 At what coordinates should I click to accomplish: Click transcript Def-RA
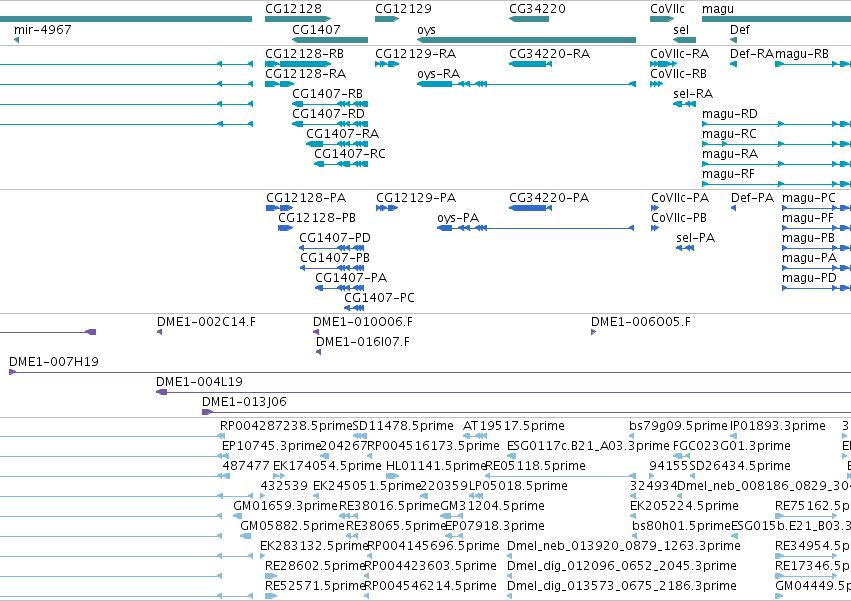tap(733, 64)
